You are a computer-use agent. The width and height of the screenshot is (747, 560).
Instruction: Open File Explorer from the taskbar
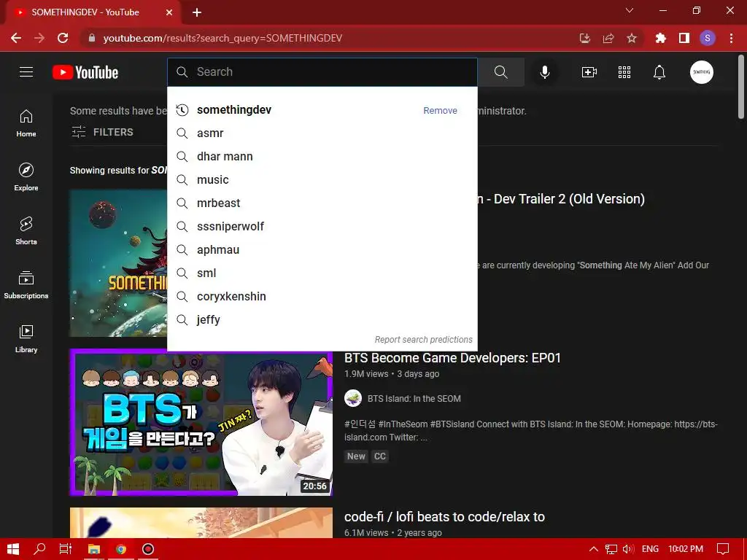(94, 549)
